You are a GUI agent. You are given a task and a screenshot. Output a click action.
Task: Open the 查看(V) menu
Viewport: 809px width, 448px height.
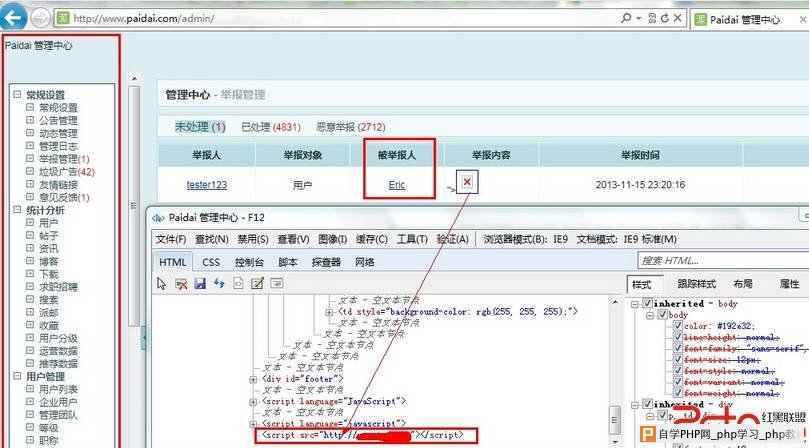coord(293,239)
